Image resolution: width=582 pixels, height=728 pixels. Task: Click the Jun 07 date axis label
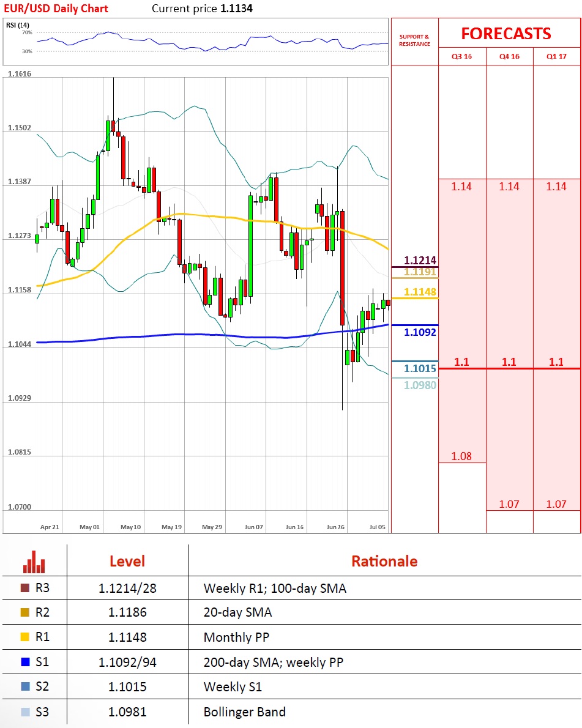point(253,527)
